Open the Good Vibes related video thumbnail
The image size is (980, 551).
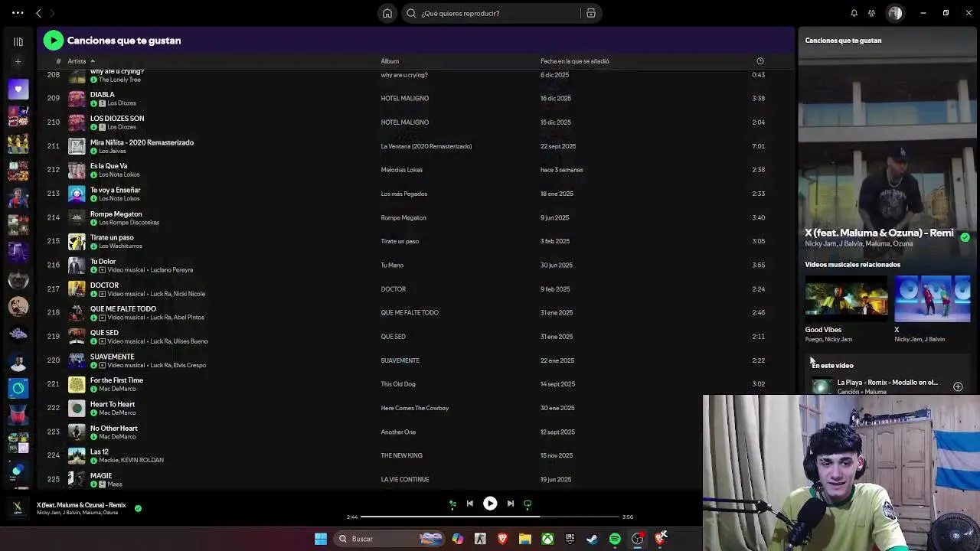[x=846, y=299]
